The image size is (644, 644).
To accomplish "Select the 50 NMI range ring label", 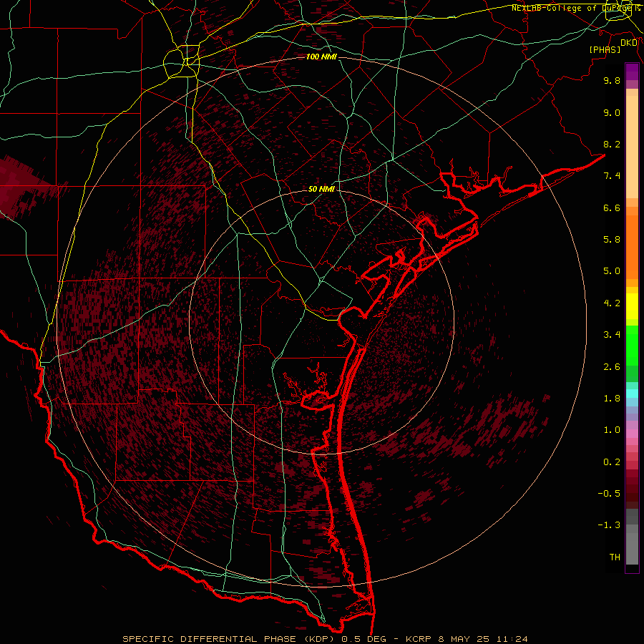I will tap(321, 189).
